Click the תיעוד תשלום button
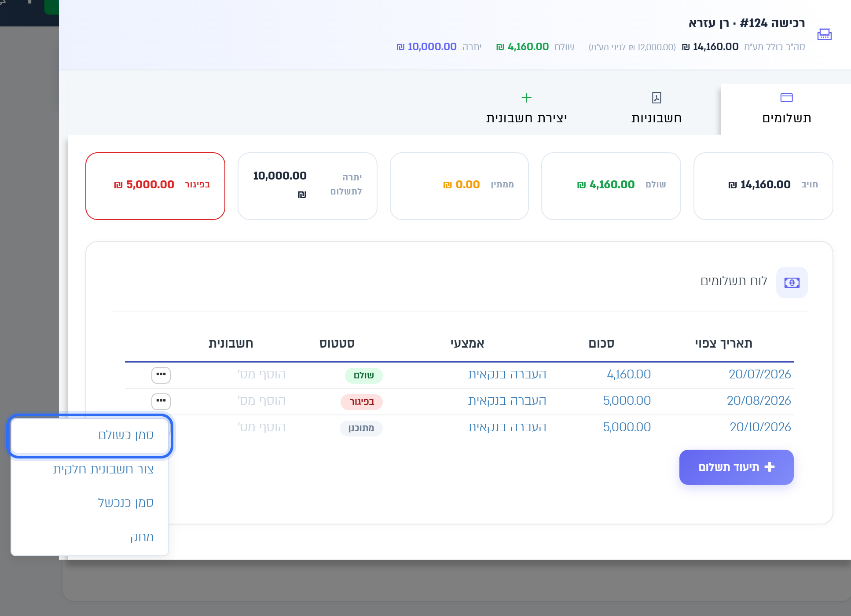851x616 pixels. point(736,467)
